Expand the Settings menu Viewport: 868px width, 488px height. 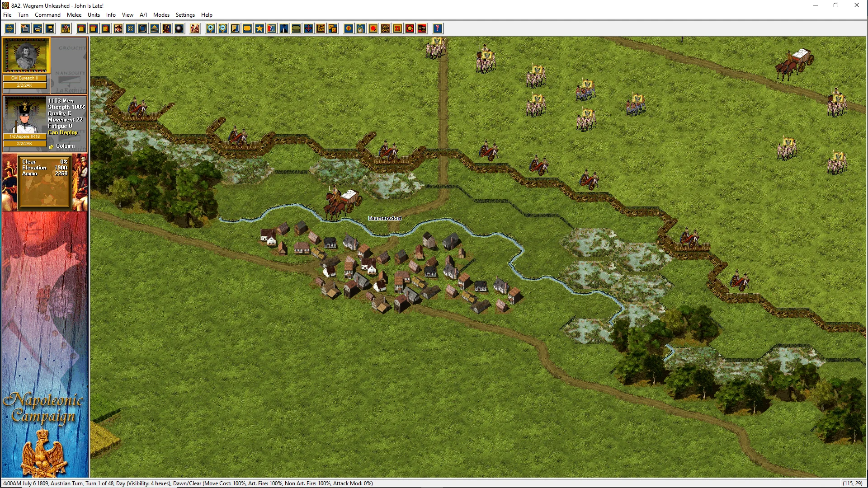[x=185, y=15]
